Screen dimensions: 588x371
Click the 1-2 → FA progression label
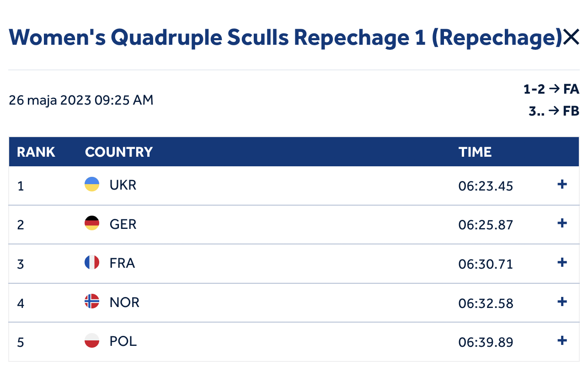551,89
